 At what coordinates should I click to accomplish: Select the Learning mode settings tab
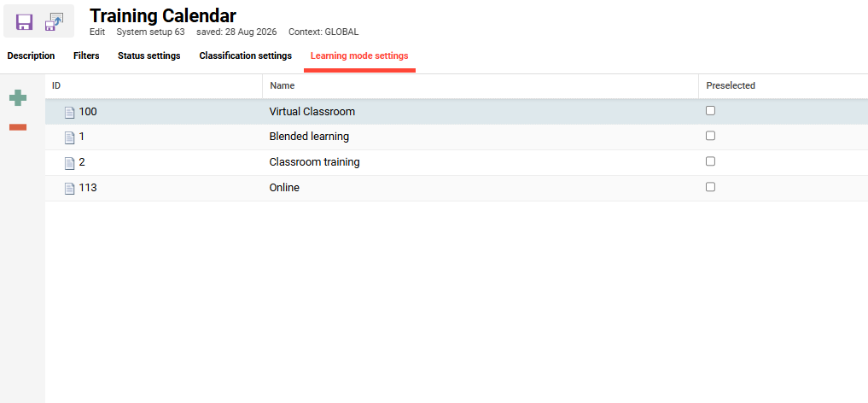pos(359,55)
